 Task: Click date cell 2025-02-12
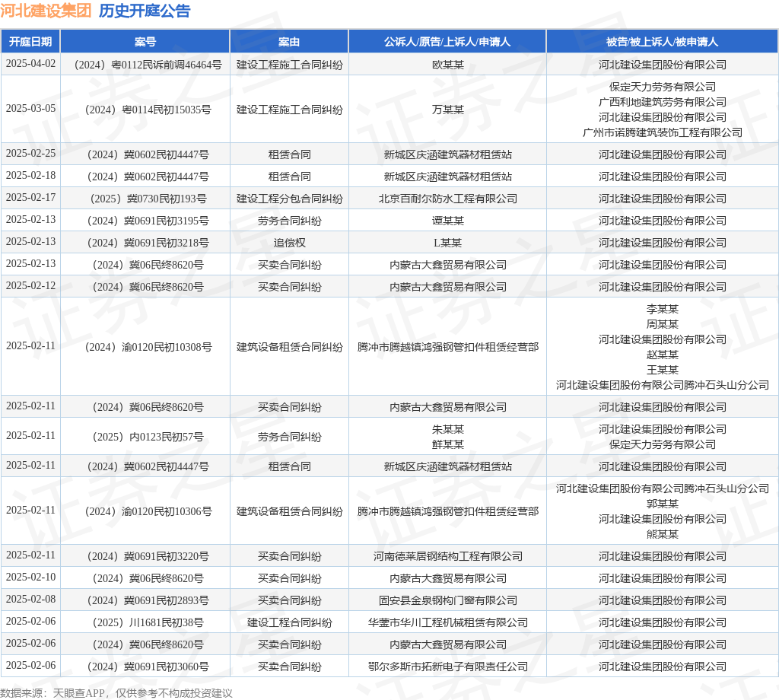[x=30, y=285]
